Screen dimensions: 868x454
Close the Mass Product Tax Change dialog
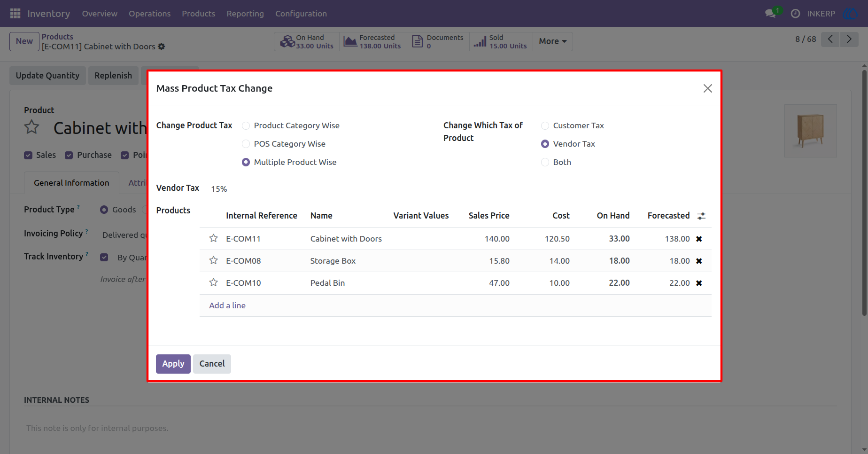(x=708, y=88)
